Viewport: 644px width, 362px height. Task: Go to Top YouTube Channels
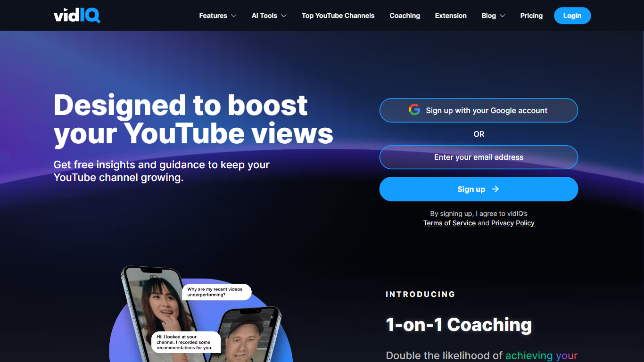tap(338, 16)
